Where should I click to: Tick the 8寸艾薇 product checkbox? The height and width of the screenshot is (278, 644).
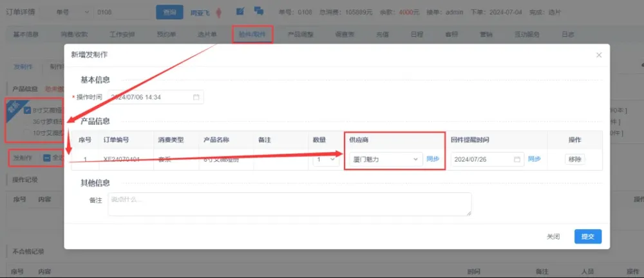27,110
